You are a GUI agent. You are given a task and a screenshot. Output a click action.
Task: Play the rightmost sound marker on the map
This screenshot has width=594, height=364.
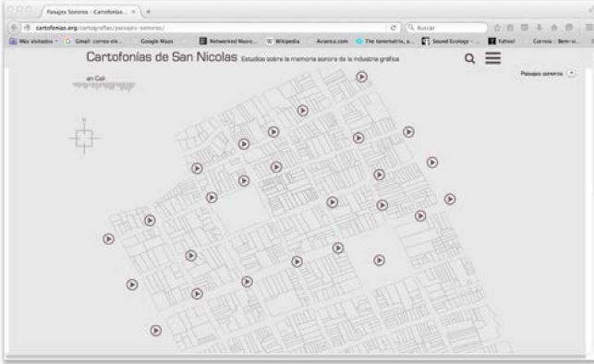450,200
